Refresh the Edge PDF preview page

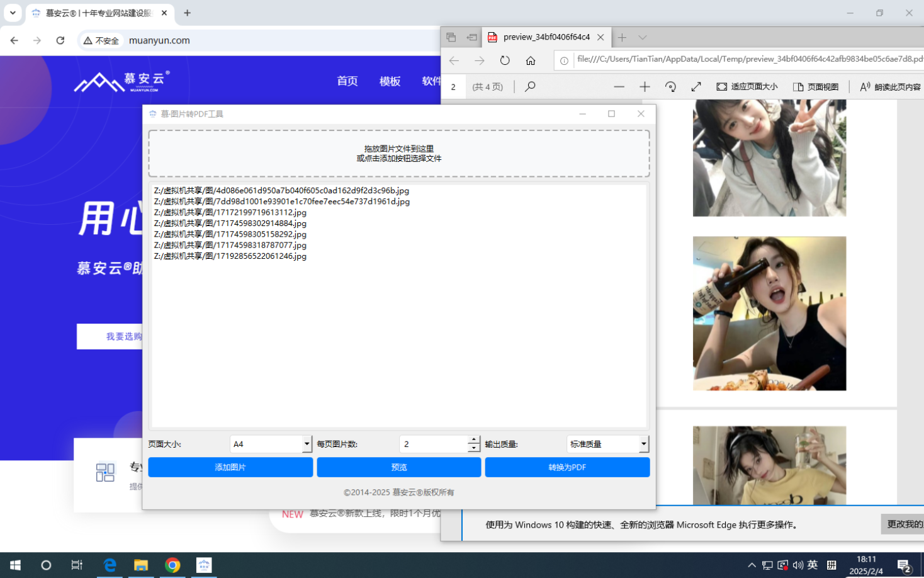pyautogui.click(x=505, y=60)
